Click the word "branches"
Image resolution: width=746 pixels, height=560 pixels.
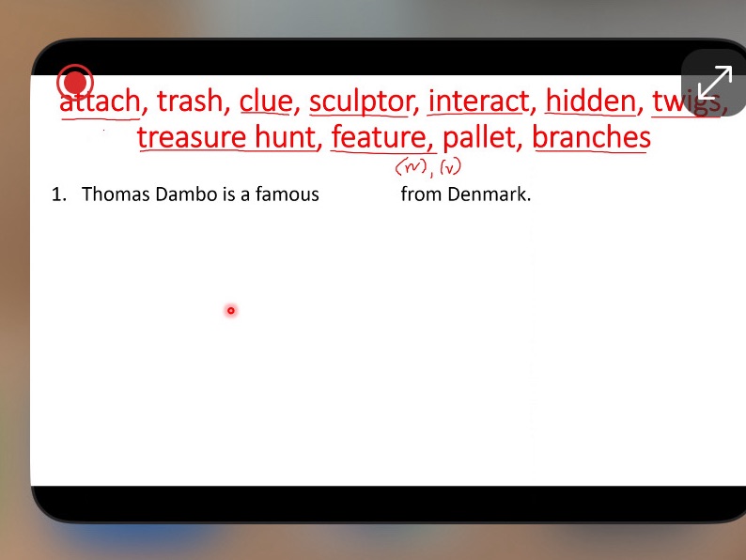pos(591,138)
